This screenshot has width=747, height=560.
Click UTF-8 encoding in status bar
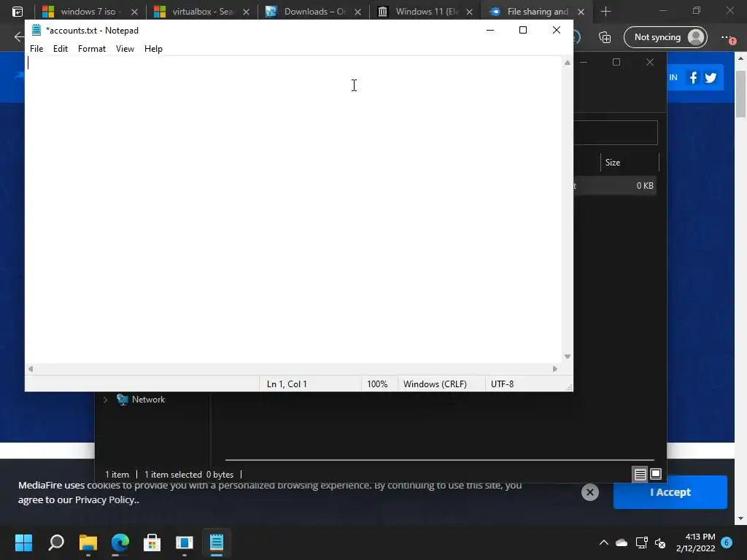click(x=502, y=384)
